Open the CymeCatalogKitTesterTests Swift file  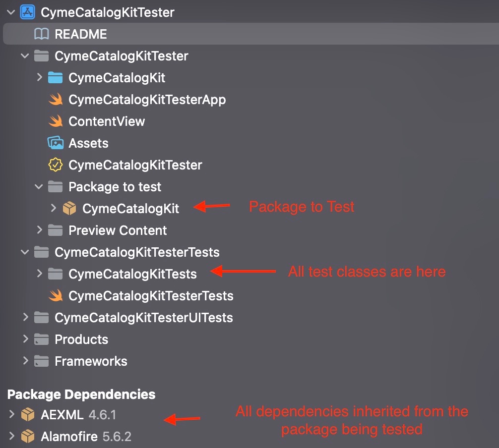[x=151, y=296]
